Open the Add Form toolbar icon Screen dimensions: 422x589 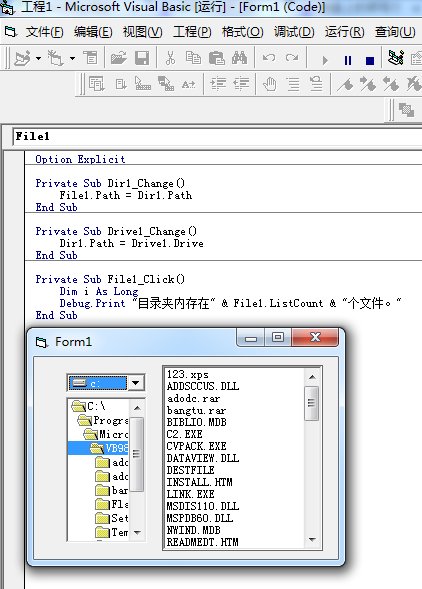pos(55,59)
